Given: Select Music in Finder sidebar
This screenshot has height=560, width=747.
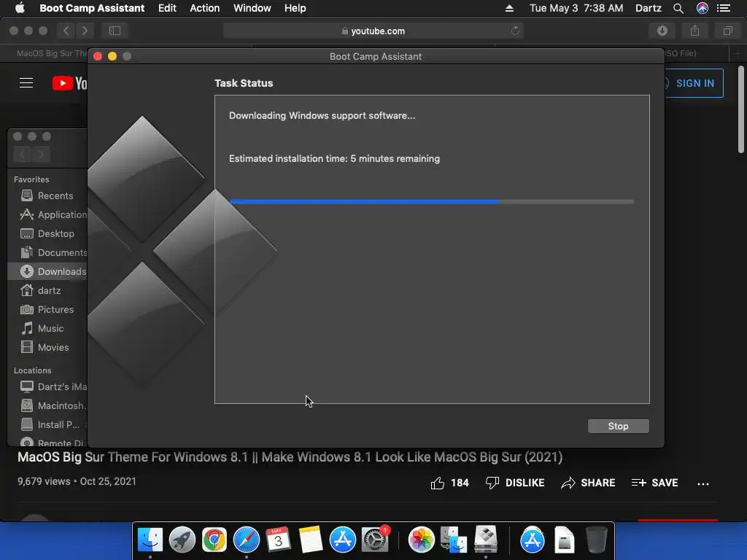Looking at the screenshot, I should click(x=48, y=329).
